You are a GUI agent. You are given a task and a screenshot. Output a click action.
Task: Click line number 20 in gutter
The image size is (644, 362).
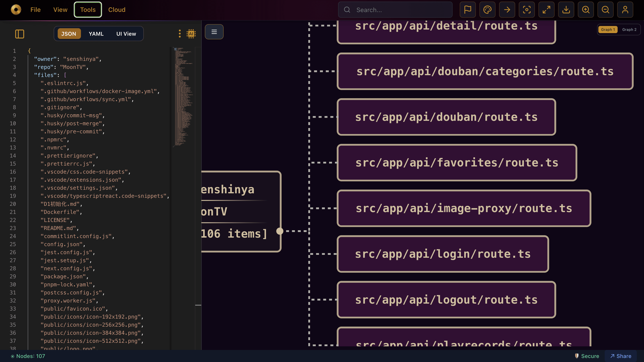(x=13, y=204)
